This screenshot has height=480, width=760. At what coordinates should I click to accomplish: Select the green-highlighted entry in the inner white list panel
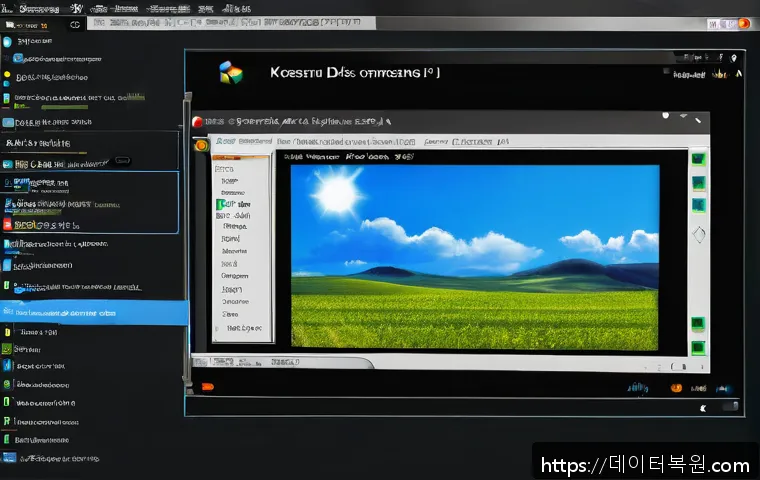click(x=233, y=204)
